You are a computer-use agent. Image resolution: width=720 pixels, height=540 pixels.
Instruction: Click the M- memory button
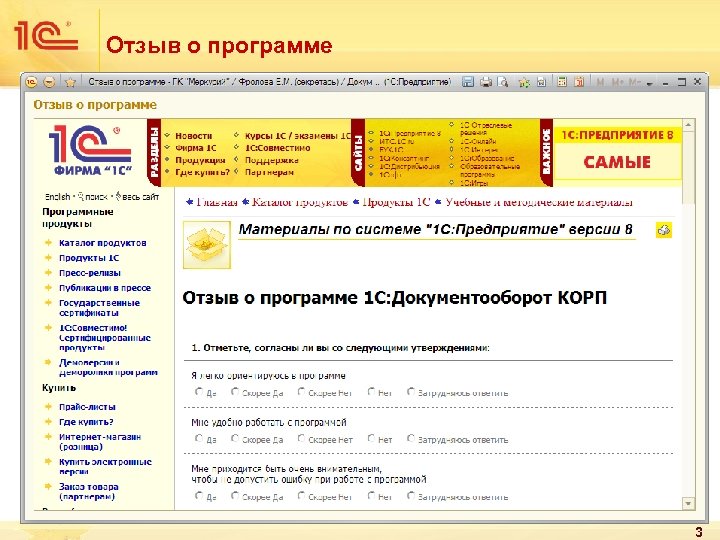click(634, 82)
